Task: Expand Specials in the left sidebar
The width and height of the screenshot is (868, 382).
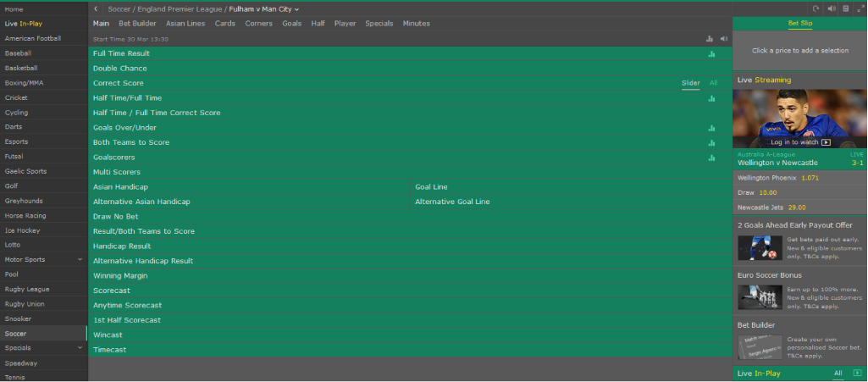Action: coord(80,348)
